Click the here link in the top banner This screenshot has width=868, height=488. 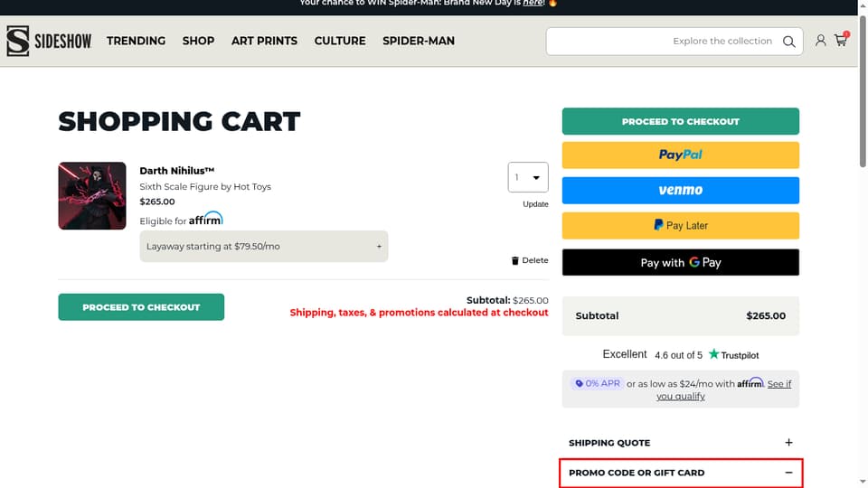533,4
